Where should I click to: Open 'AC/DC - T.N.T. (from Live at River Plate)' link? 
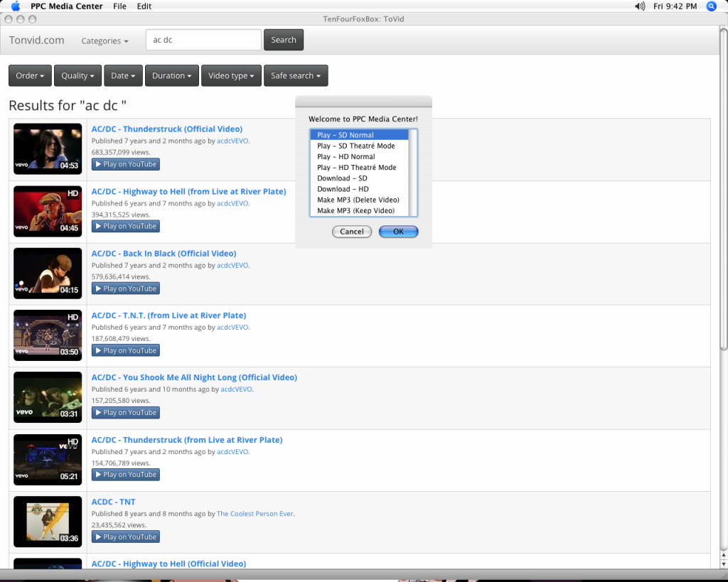coord(168,315)
